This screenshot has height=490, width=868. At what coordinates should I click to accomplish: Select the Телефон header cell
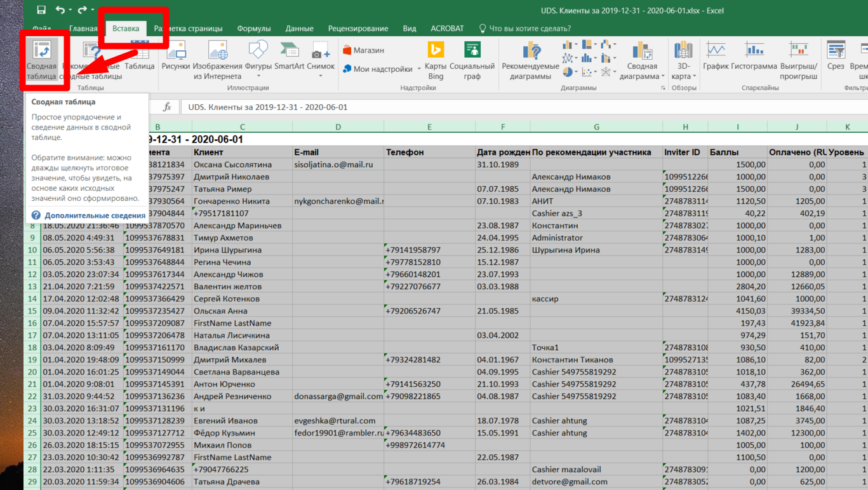[429, 153]
